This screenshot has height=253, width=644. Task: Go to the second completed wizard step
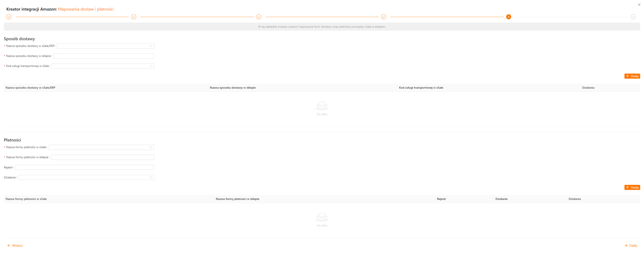pyautogui.click(x=134, y=17)
